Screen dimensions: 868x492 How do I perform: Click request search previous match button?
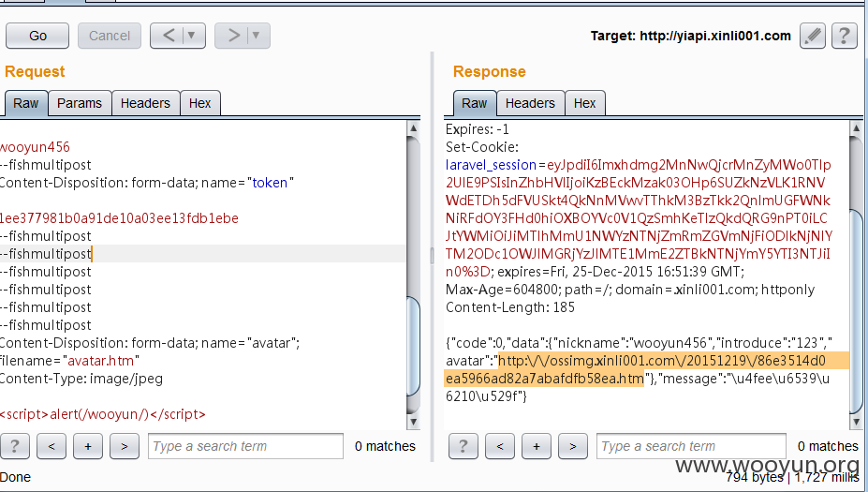pos(51,446)
